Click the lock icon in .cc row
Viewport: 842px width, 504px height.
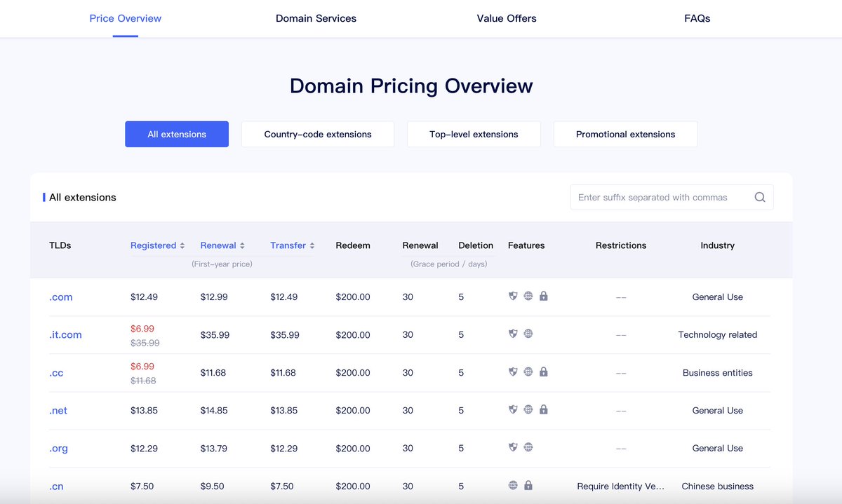544,372
